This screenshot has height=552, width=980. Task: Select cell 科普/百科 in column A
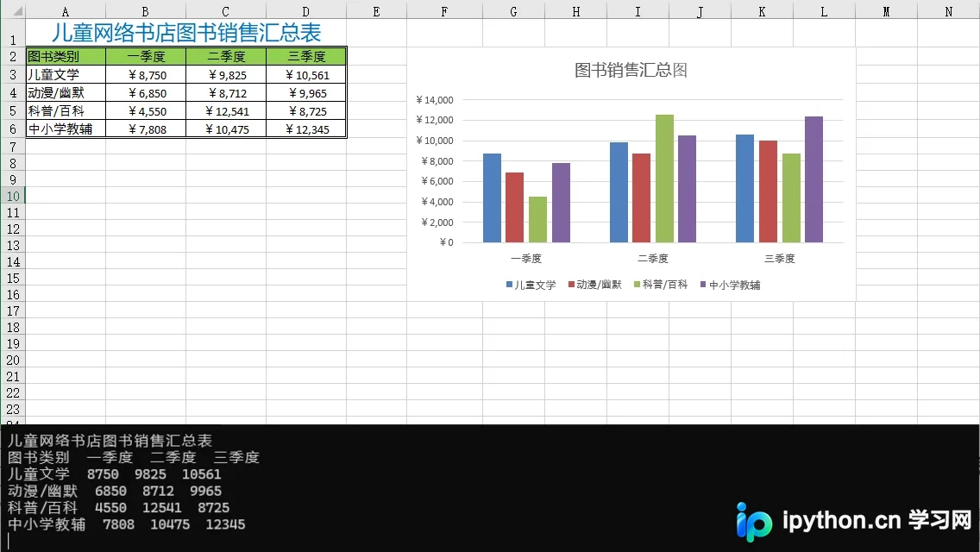[x=66, y=110]
